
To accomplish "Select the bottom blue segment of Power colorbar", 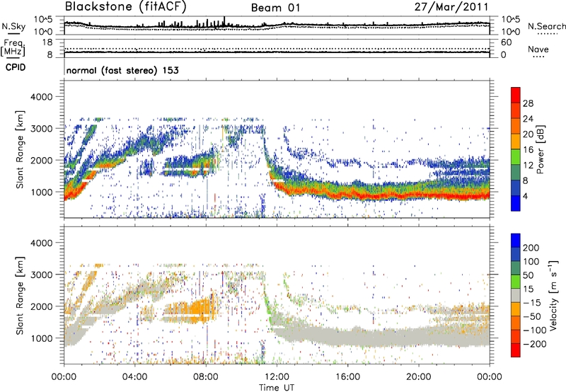I will [x=516, y=203].
